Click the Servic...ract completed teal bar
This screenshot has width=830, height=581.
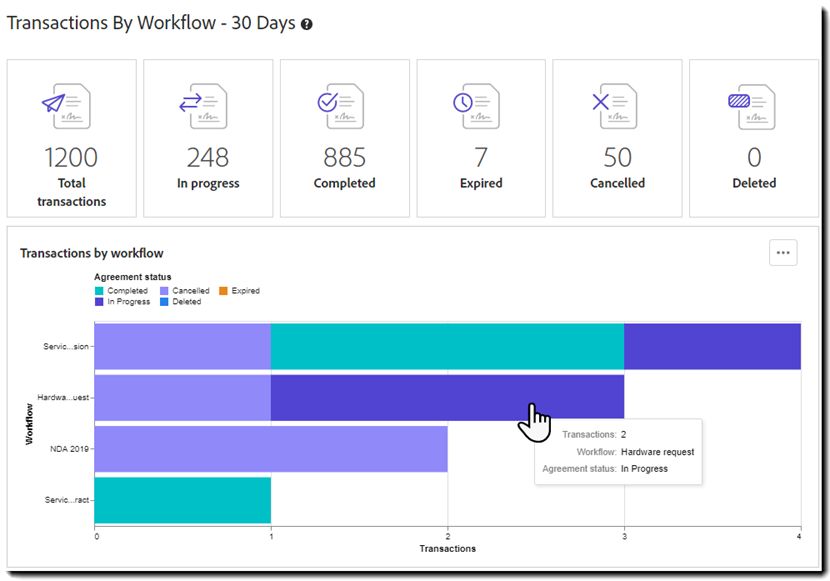pyautogui.click(x=183, y=500)
